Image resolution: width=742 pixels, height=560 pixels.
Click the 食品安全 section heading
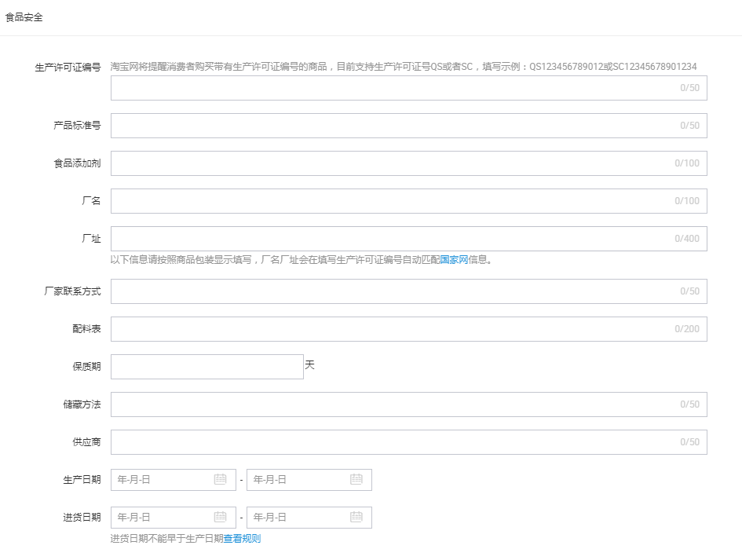(x=24, y=17)
